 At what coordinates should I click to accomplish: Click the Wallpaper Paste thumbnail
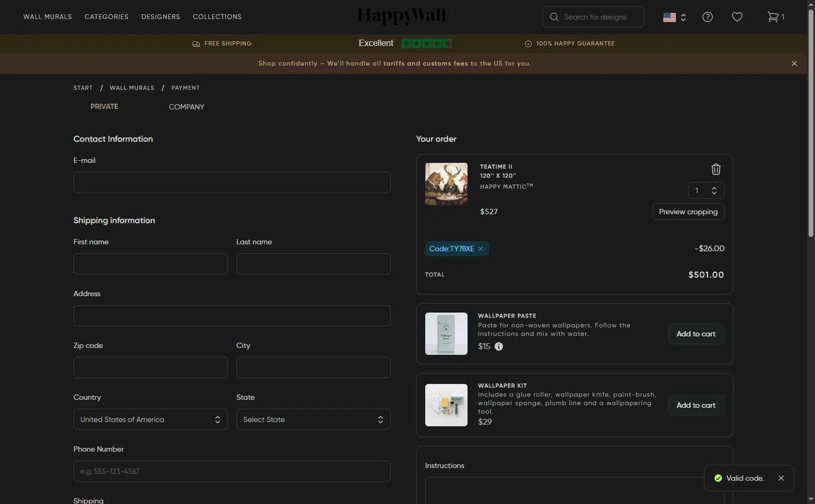coord(446,334)
